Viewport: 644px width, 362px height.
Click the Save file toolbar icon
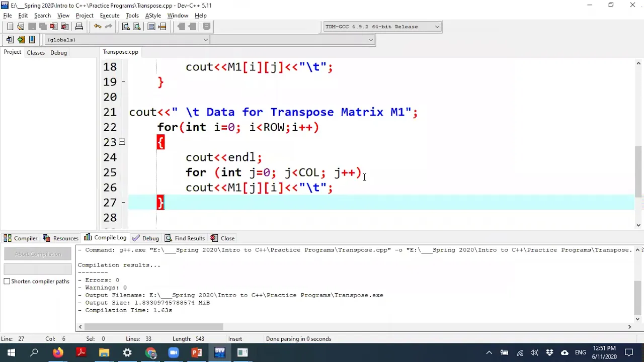click(32, 27)
